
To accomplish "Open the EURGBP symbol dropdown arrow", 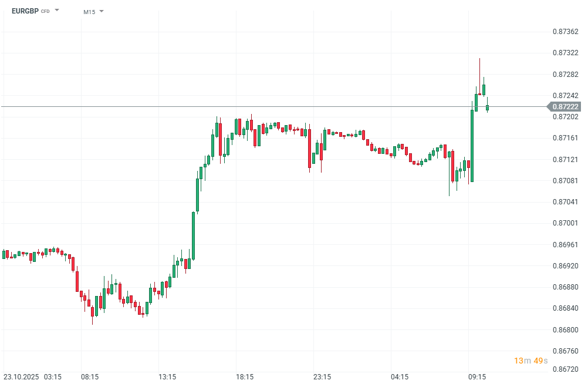I will click(57, 11).
